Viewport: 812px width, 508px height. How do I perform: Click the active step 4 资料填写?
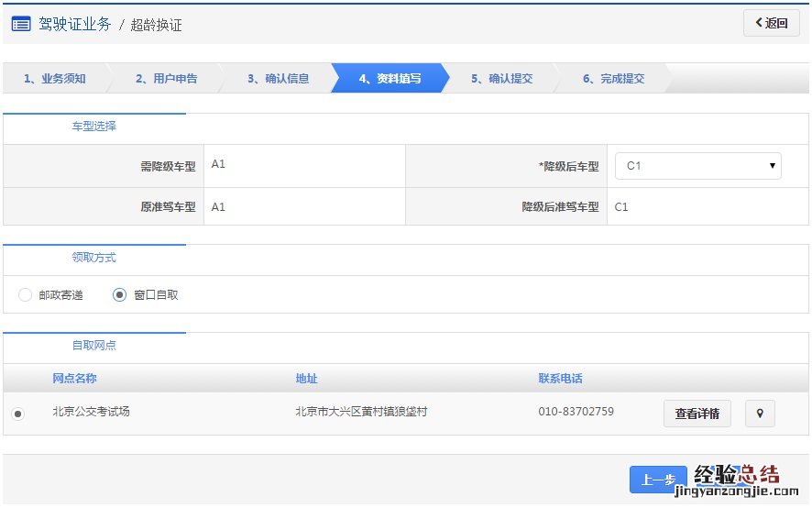pos(390,79)
